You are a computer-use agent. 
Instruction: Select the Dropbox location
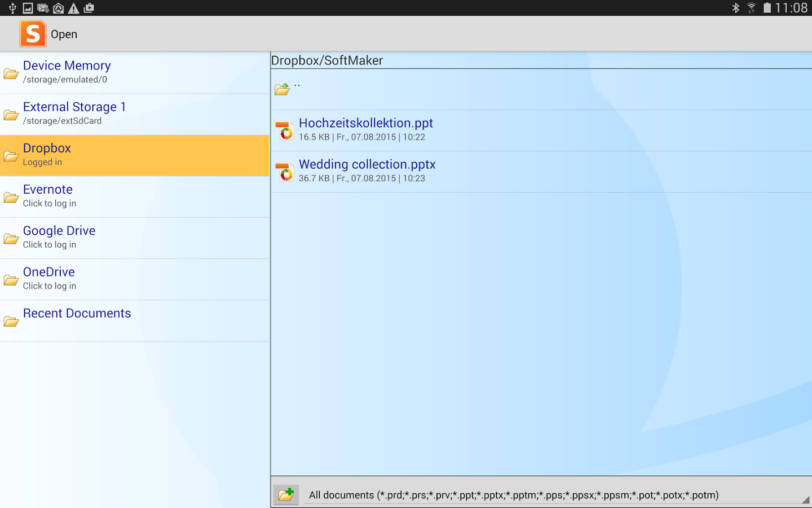click(135, 155)
